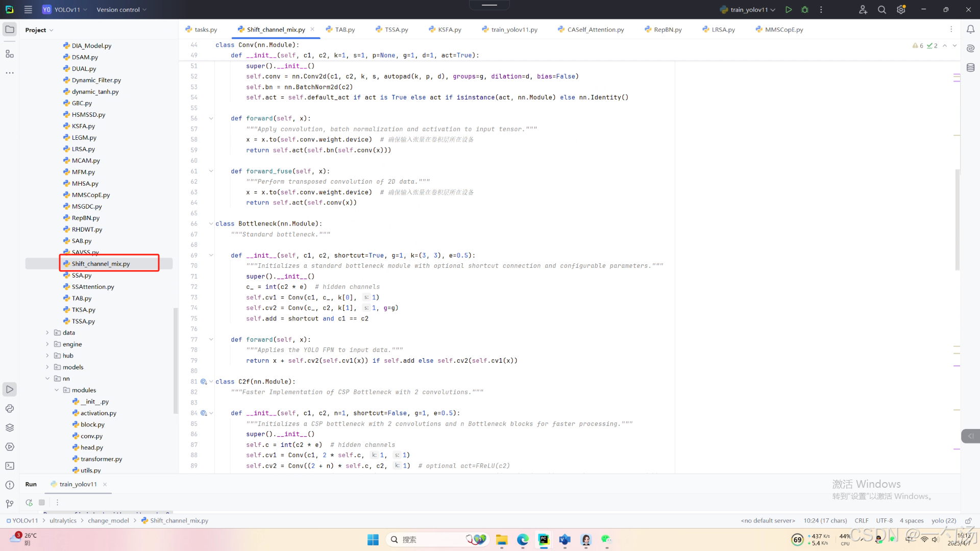980x551 pixels.
Task: Open Git version control tool window
Action: point(10,504)
